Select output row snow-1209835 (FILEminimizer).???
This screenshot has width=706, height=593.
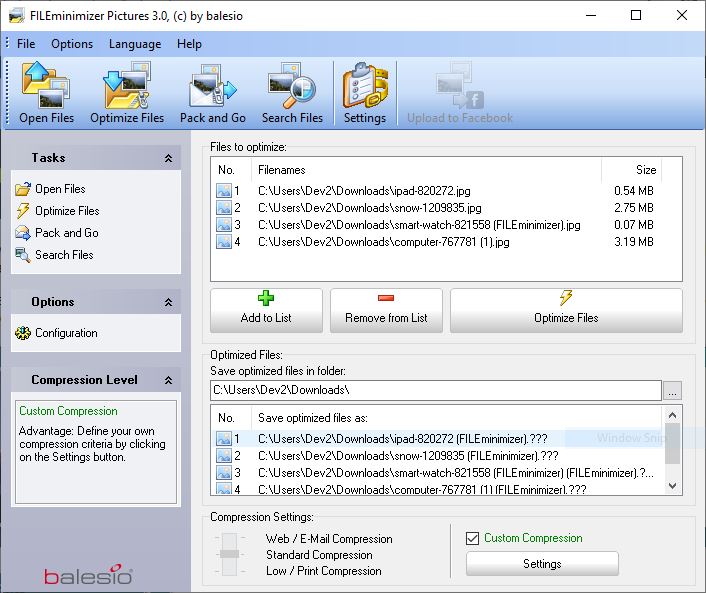click(408, 456)
